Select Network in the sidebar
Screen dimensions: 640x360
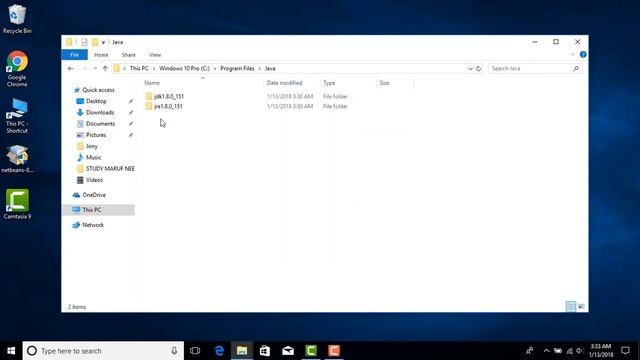click(93, 225)
